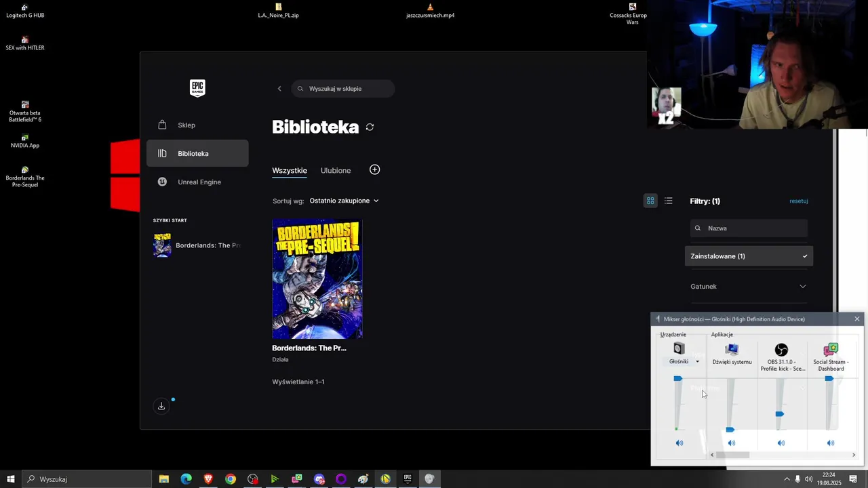This screenshot has width=868, height=488.
Task: Click the resetuj filters link
Action: [799, 201]
